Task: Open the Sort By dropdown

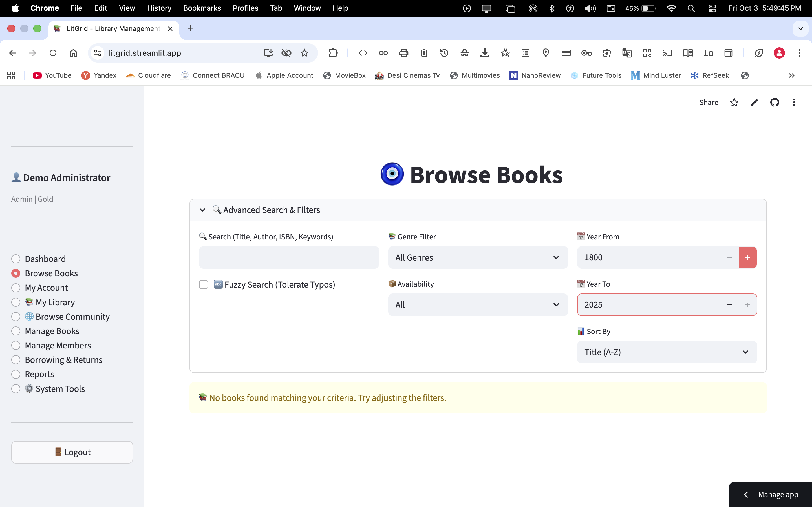Action: [x=667, y=352]
